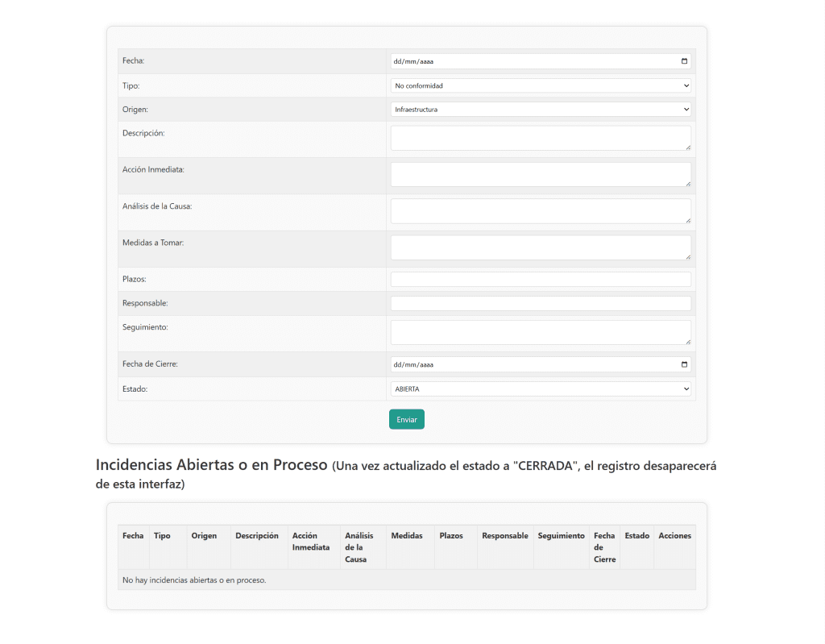Open the calendar picker in Fecha field

[684, 61]
